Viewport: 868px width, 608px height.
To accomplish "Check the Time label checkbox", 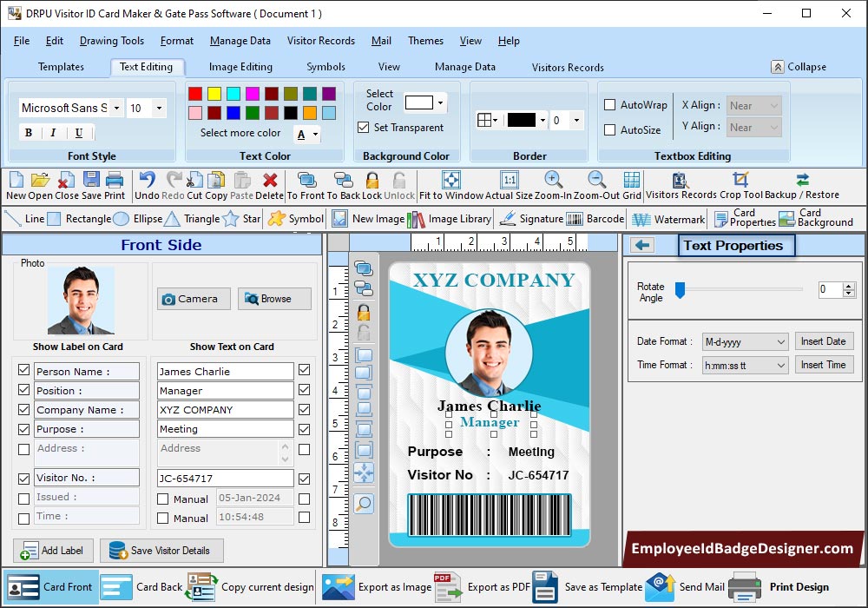I will (23, 519).
